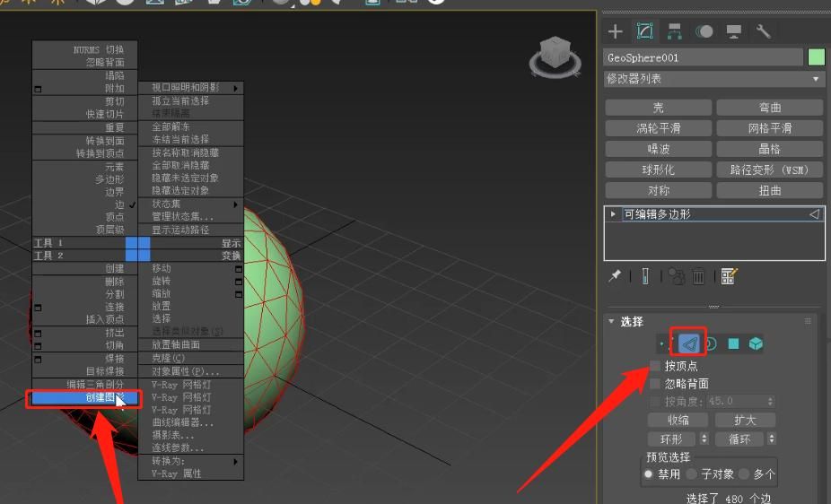
Task: Select the Border sub-object level icon
Action: (712, 344)
